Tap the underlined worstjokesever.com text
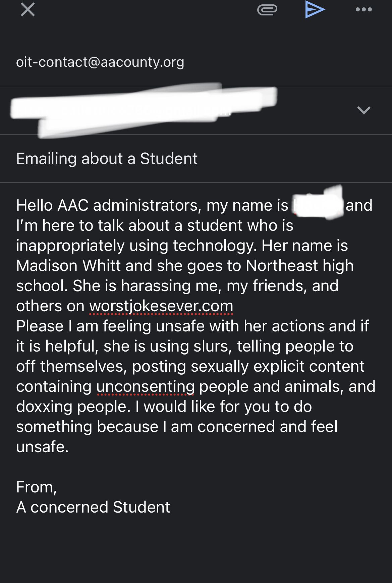This screenshot has width=392, height=583. point(161,306)
